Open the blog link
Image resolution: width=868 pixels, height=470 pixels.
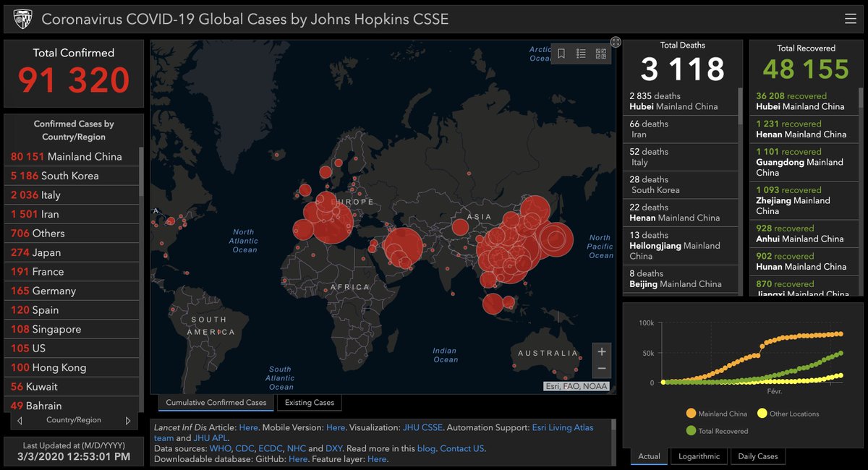pyautogui.click(x=427, y=448)
